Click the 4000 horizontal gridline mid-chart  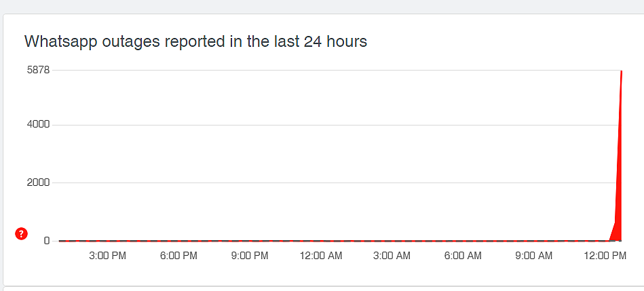(337, 125)
